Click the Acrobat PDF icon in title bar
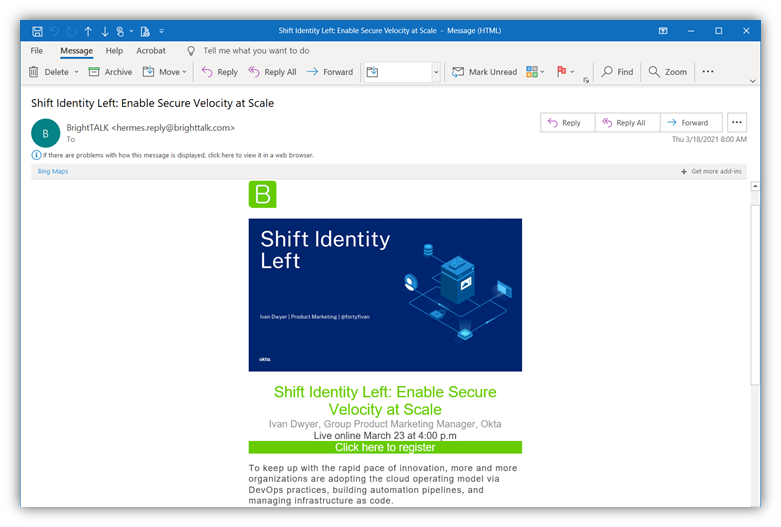 pyautogui.click(x=145, y=31)
